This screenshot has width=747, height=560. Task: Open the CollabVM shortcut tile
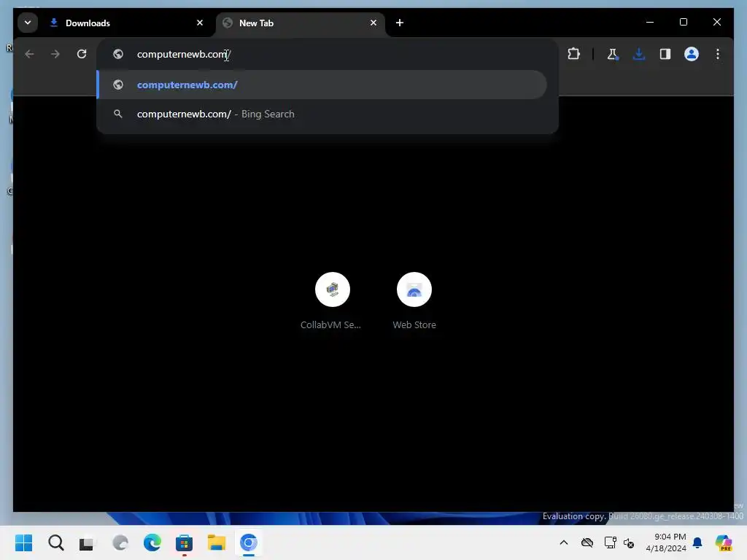[x=332, y=300]
